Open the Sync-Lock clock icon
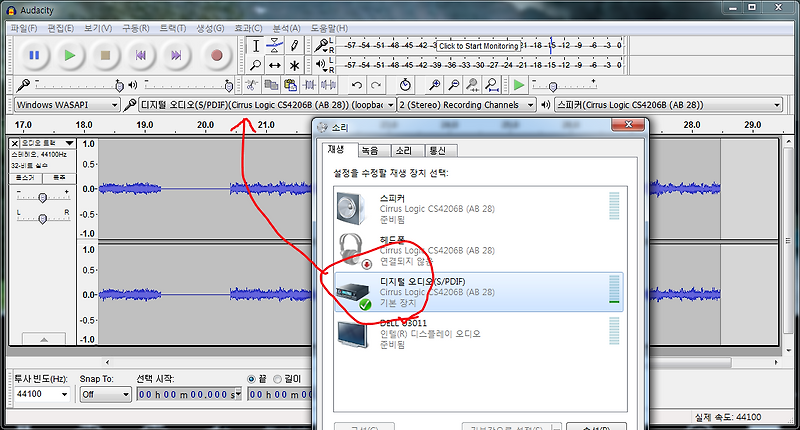 pos(405,85)
